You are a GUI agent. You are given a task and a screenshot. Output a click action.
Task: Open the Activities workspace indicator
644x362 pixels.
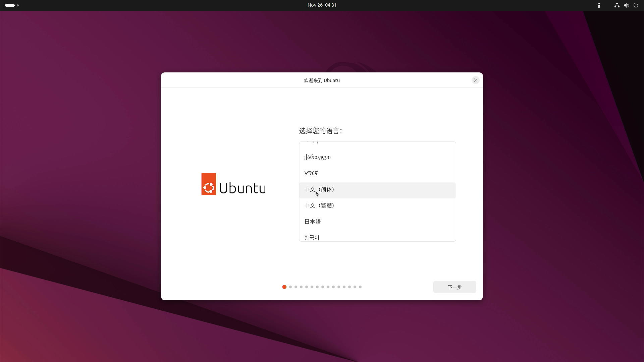pyautogui.click(x=12, y=5)
